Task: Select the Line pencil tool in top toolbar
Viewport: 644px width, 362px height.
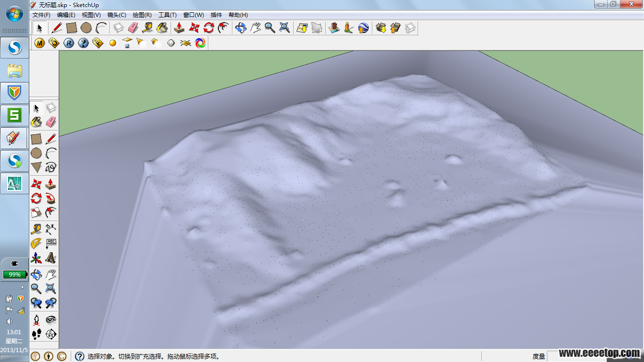Action: 57,28
